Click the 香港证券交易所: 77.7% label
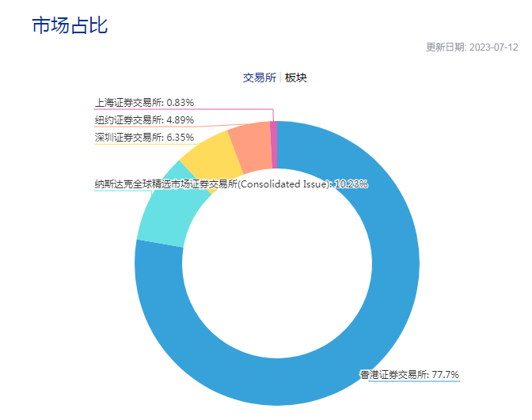This screenshot has height=420, width=532. pos(409,375)
